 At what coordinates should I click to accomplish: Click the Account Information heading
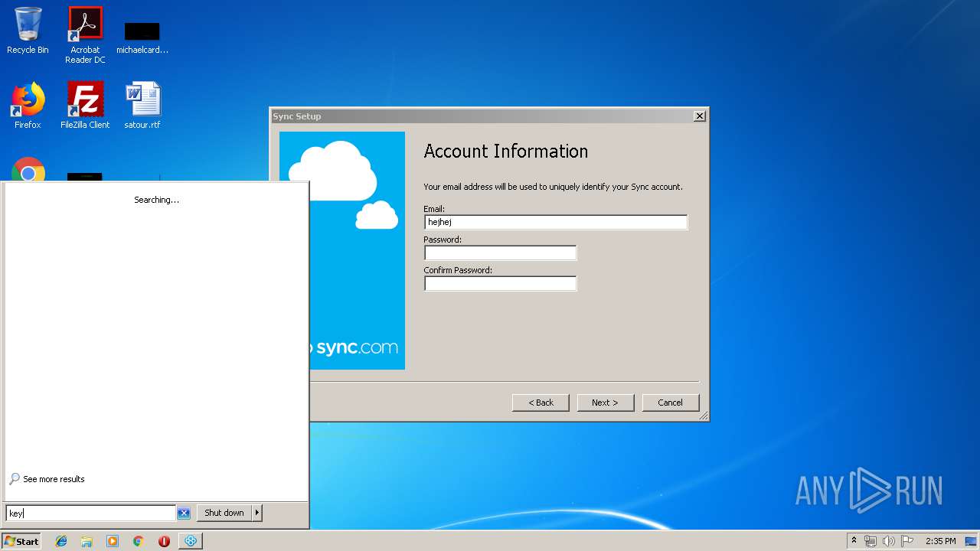pos(506,152)
